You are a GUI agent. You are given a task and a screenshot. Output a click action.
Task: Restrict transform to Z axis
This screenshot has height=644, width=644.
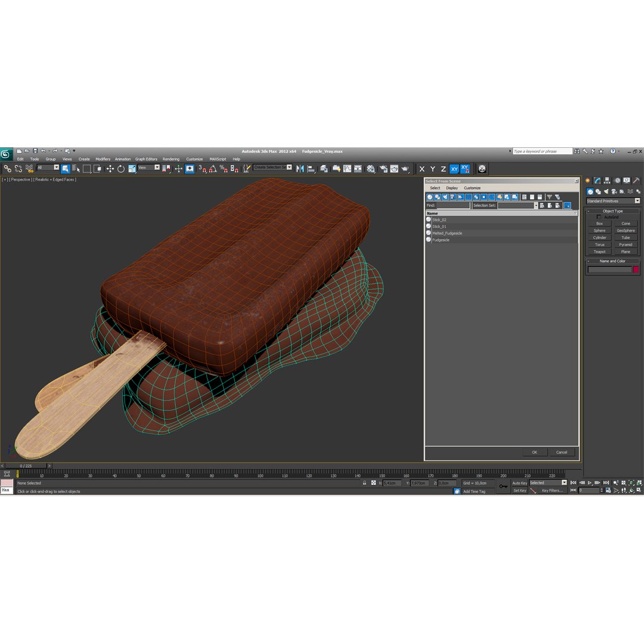[x=443, y=169]
